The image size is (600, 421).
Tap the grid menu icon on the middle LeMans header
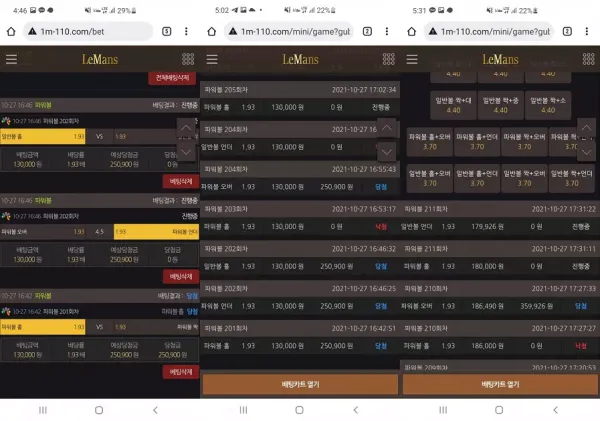(388, 59)
